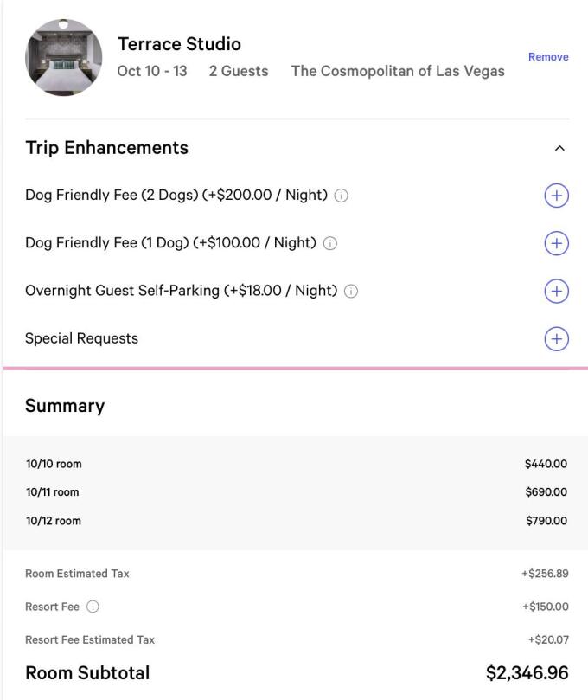
Task: Remove the Terrace Studio room
Action: coord(548,57)
